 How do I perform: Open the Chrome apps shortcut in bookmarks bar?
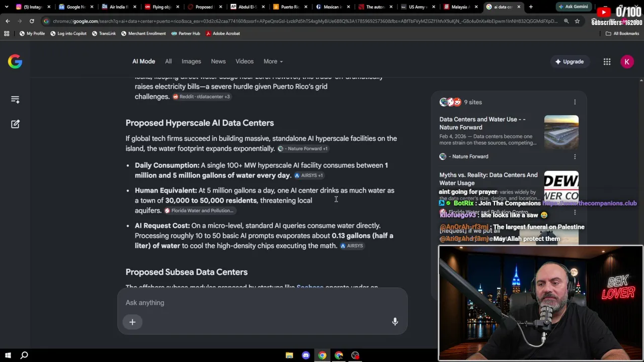[7, 33]
